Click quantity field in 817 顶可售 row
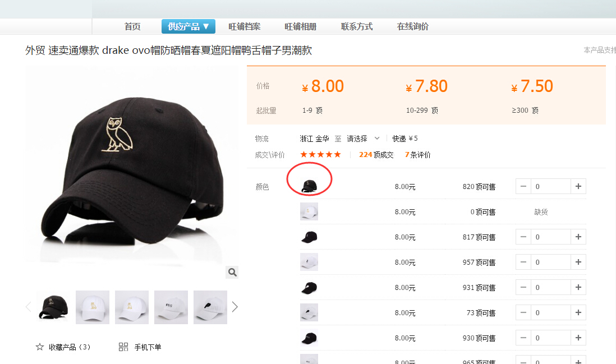Image resolution: width=616 pixels, height=364 pixels. coord(551,237)
